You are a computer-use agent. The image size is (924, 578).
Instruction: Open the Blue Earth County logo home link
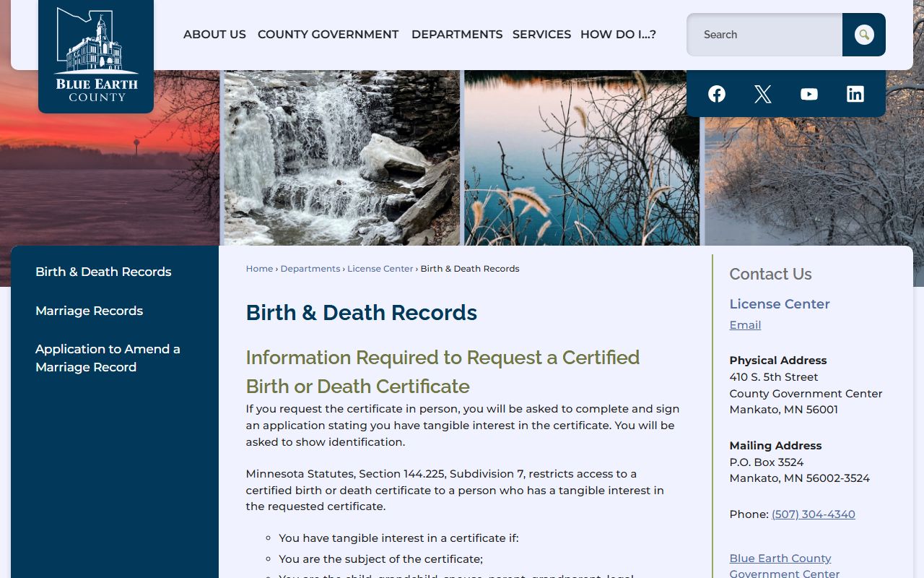coord(96,56)
